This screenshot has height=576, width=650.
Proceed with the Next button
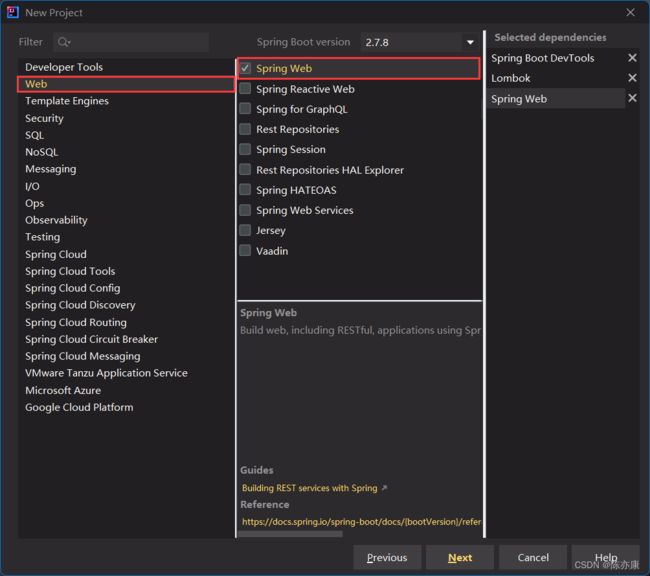click(x=460, y=557)
